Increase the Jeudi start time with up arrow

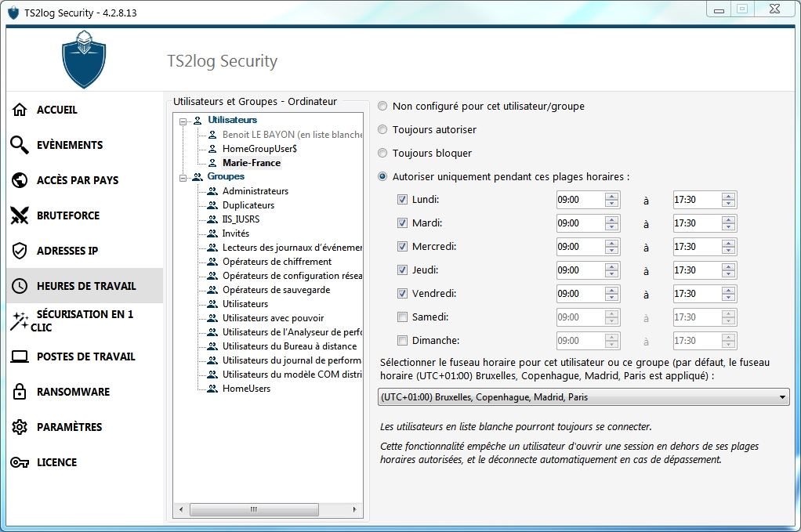pos(611,266)
